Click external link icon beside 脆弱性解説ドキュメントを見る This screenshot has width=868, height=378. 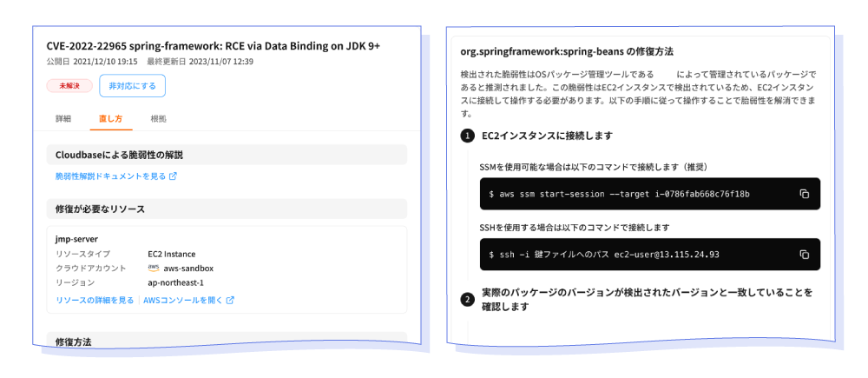[173, 176]
